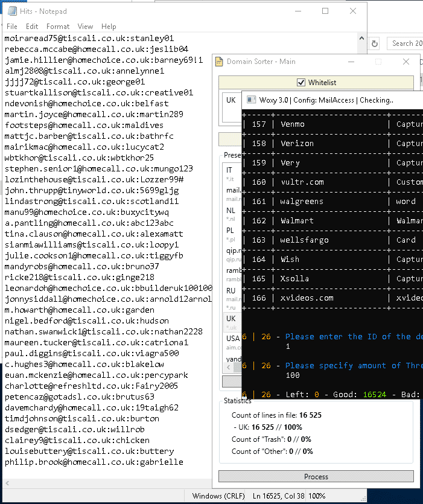Open Notepad's Help menu
Image resolution: width=423 pixels, height=504 pixels.
[x=109, y=27]
